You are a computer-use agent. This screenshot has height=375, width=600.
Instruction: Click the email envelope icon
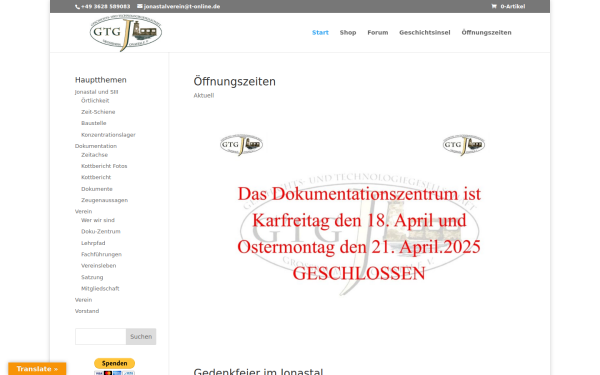tap(140, 6)
